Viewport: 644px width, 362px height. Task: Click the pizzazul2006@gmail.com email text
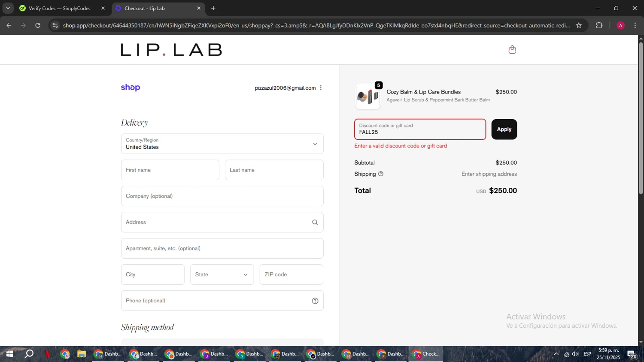(285, 88)
